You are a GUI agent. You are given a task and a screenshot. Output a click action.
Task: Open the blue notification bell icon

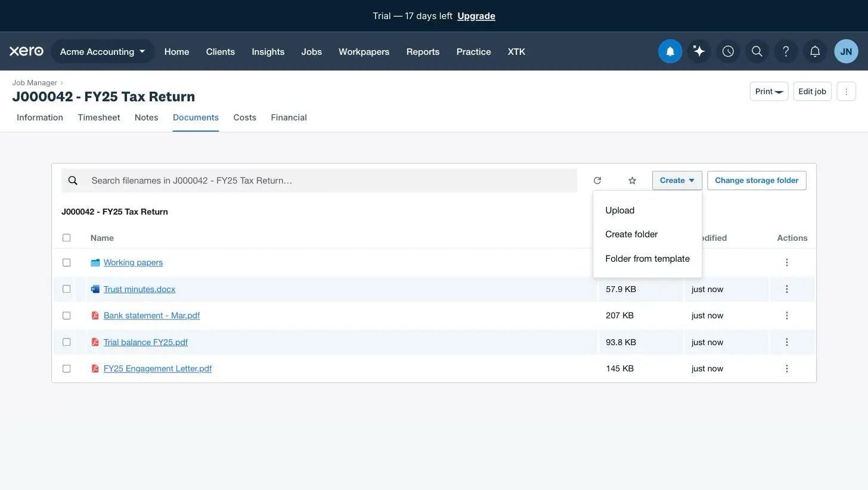point(670,51)
